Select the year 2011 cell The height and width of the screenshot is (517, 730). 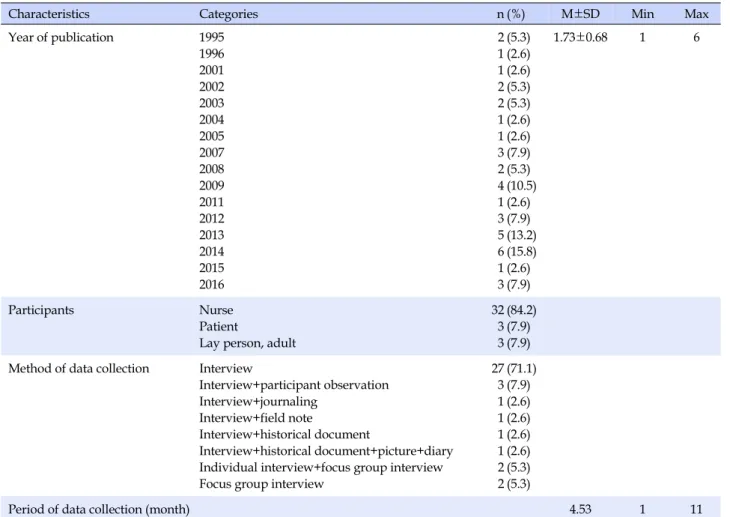coord(211,202)
